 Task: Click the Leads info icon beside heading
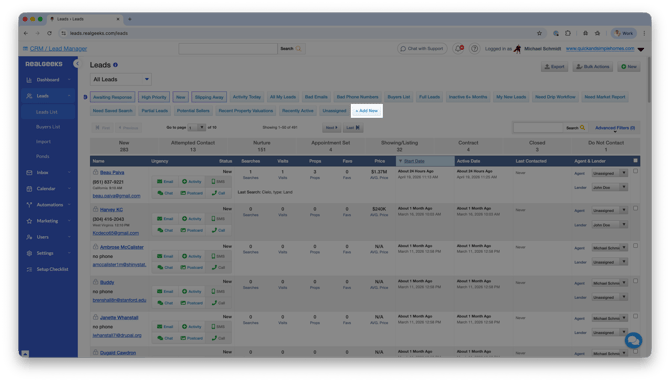[x=115, y=65]
